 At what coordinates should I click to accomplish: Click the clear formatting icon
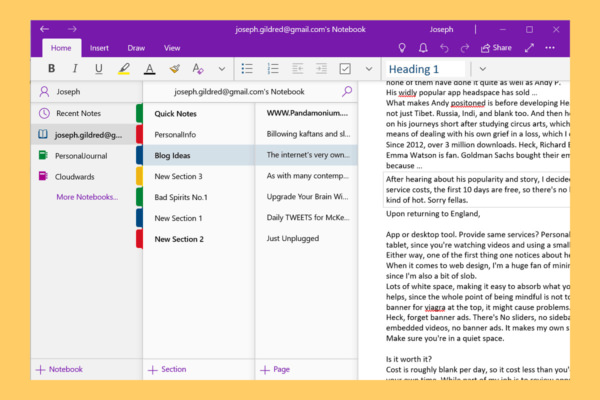point(174,69)
